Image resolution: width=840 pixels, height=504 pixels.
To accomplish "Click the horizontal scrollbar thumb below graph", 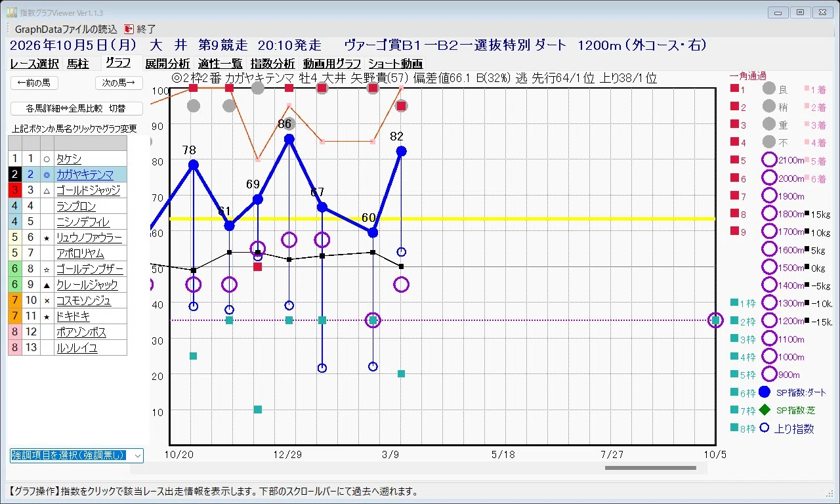I will click(650, 468).
